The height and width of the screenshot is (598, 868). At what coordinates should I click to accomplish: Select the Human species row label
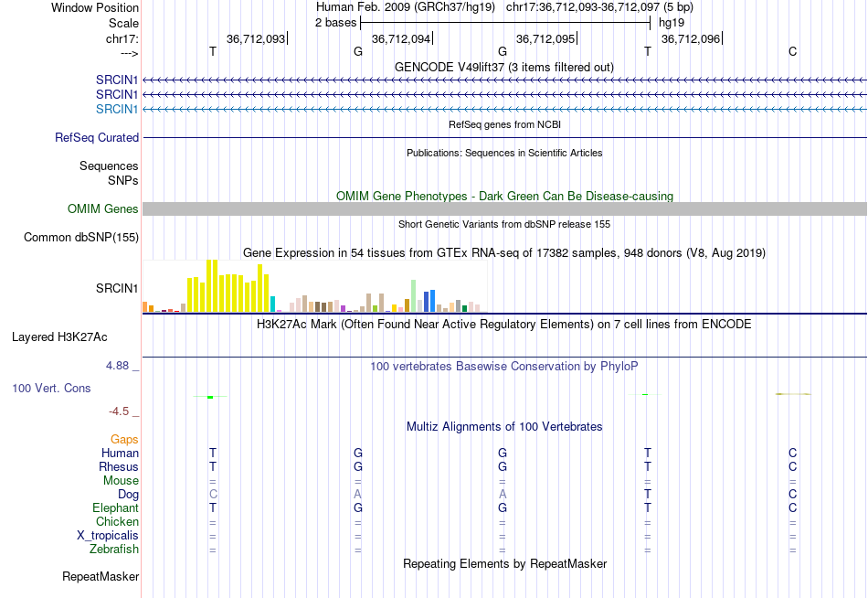click(x=120, y=454)
